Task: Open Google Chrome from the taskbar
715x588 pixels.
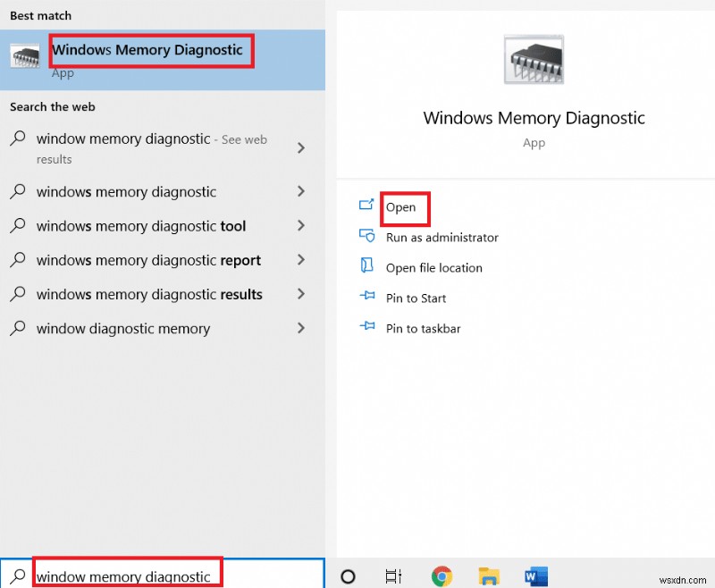Action: pyautogui.click(x=442, y=576)
